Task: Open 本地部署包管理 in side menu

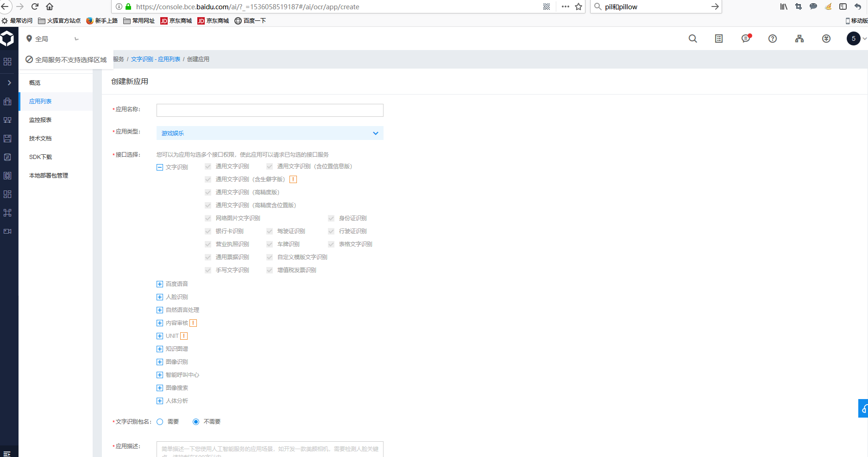Action: (x=56, y=176)
